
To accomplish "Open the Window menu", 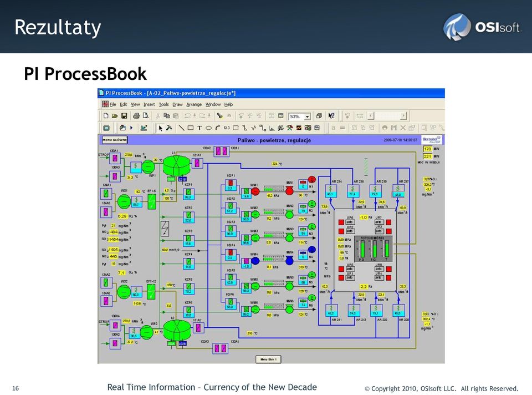I will pyautogui.click(x=213, y=105).
